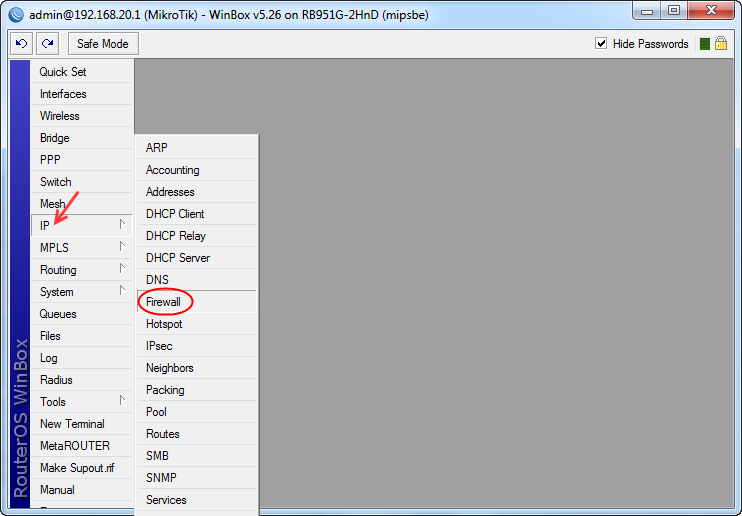The width and height of the screenshot is (742, 516).
Task: Open Addresses in IP submenu
Action: 170,192
